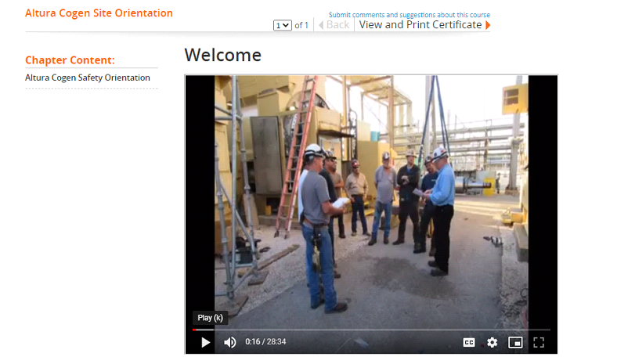Click the Welcome page heading
This screenshot has height=364, width=617.
click(x=222, y=55)
